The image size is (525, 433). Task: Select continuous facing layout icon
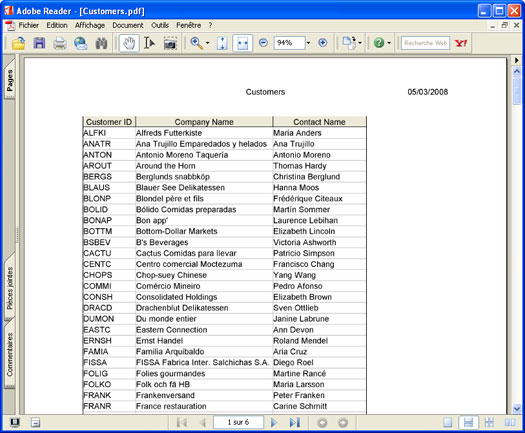click(489, 423)
